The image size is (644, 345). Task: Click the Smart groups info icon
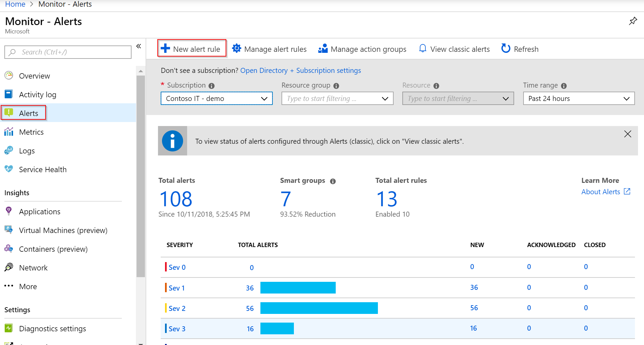pyautogui.click(x=333, y=181)
